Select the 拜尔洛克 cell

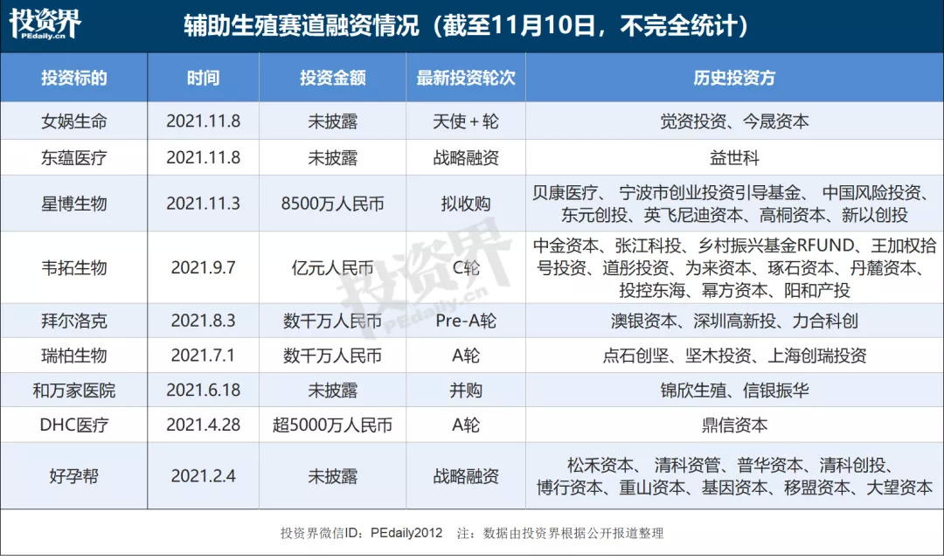[74, 321]
